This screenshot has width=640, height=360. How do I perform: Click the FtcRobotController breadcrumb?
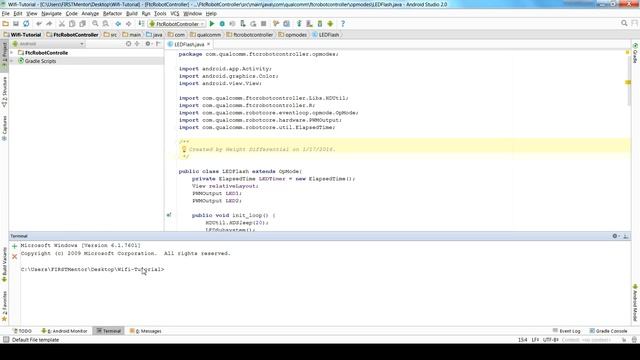(x=73, y=35)
